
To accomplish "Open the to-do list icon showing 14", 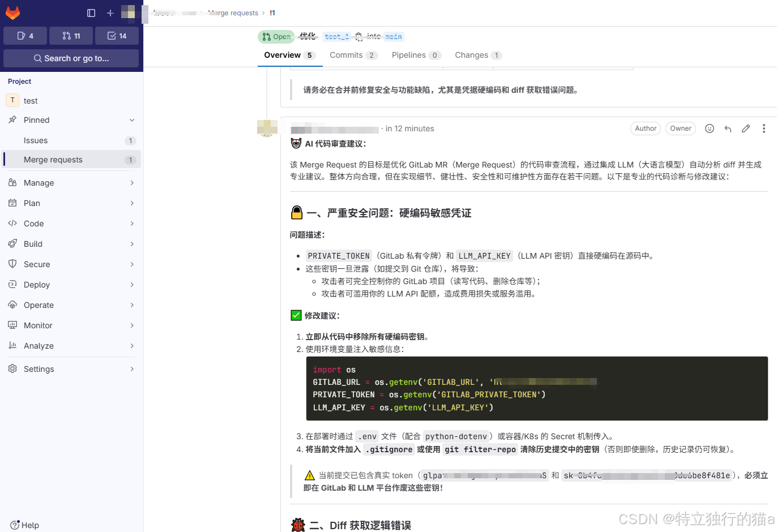I will tap(117, 35).
